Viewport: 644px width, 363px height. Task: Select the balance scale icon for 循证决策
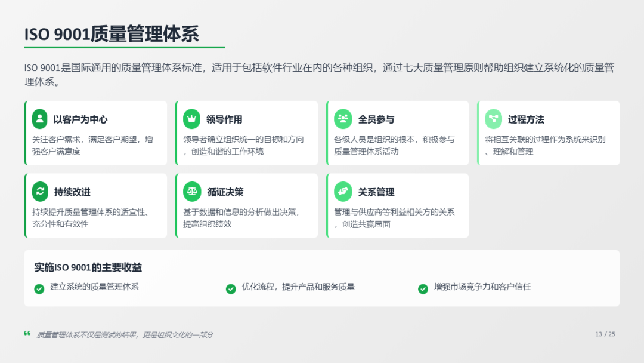[x=192, y=192]
